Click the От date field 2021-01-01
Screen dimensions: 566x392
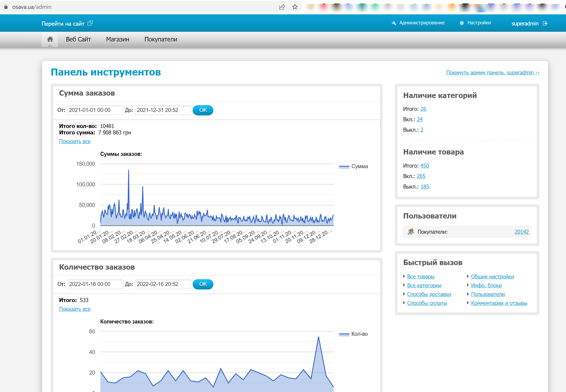pos(95,110)
